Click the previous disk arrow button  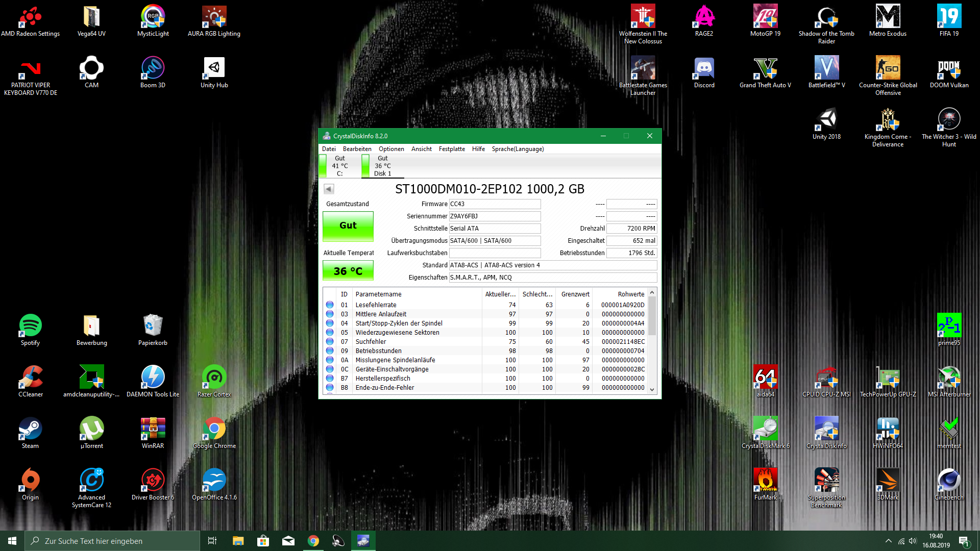coord(329,189)
